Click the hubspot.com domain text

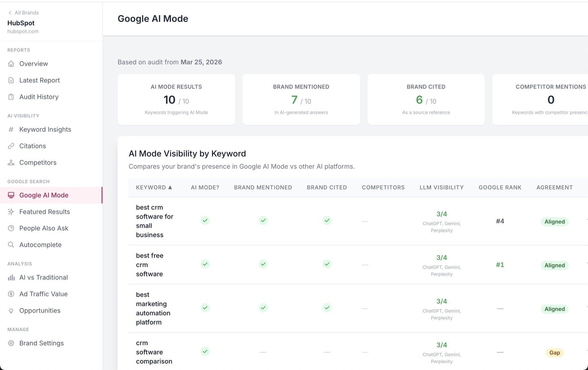click(23, 31)
